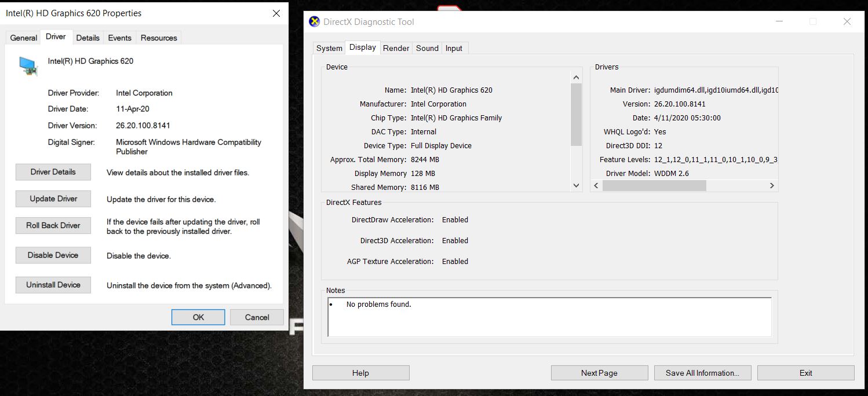
Task: Click DAC Type value Internal
Action: (424, 131)
